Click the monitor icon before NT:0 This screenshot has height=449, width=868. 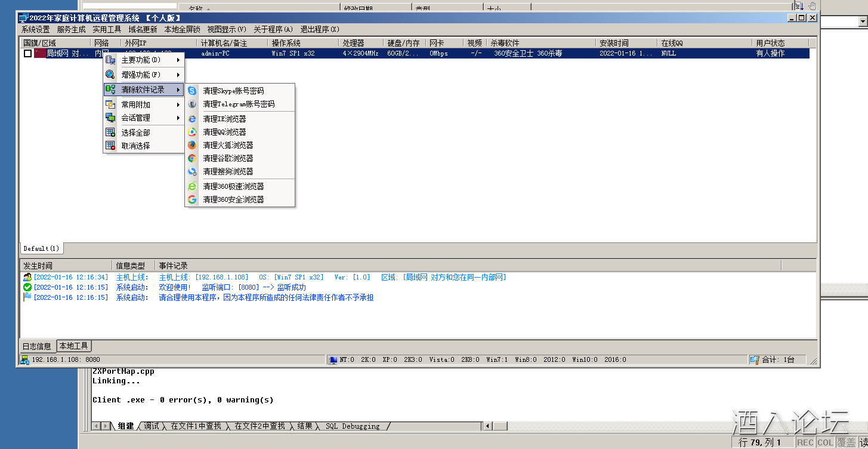click(333, 359)
